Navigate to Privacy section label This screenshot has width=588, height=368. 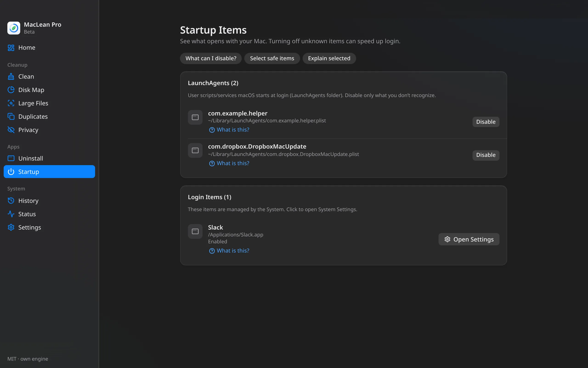click(28, 130)
